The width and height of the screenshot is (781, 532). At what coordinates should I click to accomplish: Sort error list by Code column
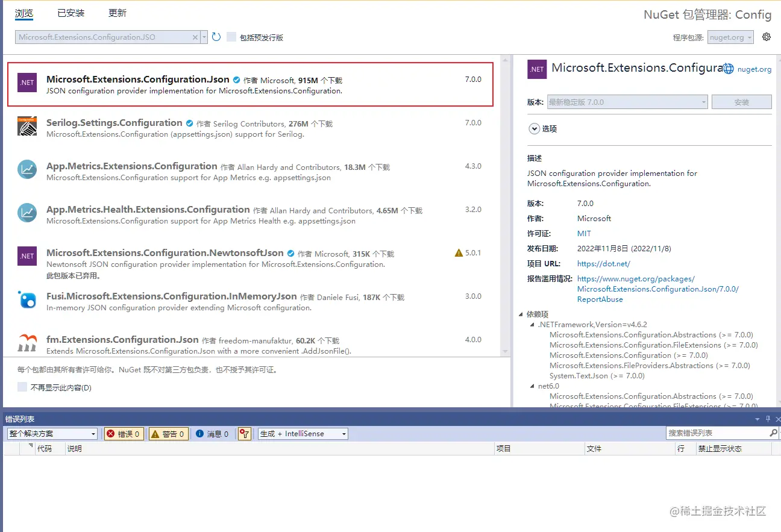[x=50, y=449]
